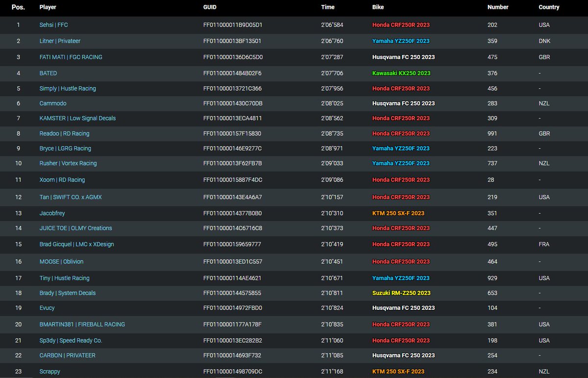Open the Evucy player link
The image size is (588, 378).
pos(47,308)
